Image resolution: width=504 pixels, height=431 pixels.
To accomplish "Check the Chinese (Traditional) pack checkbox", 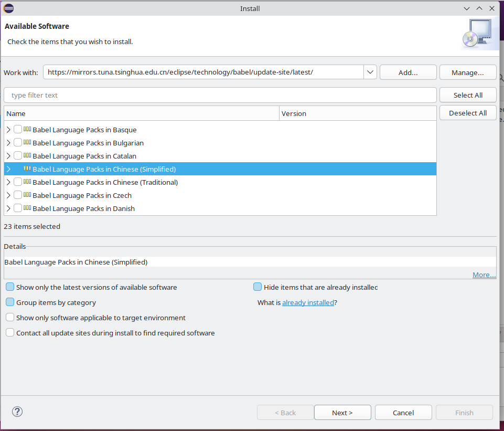I will point(18,182).
